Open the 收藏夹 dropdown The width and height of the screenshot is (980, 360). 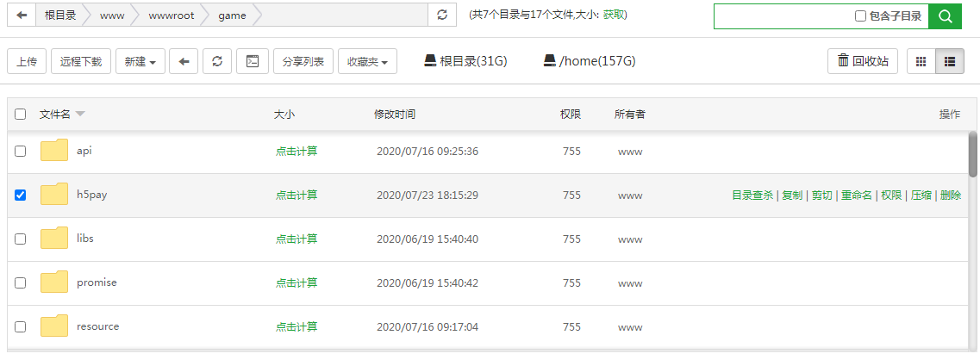367,61
